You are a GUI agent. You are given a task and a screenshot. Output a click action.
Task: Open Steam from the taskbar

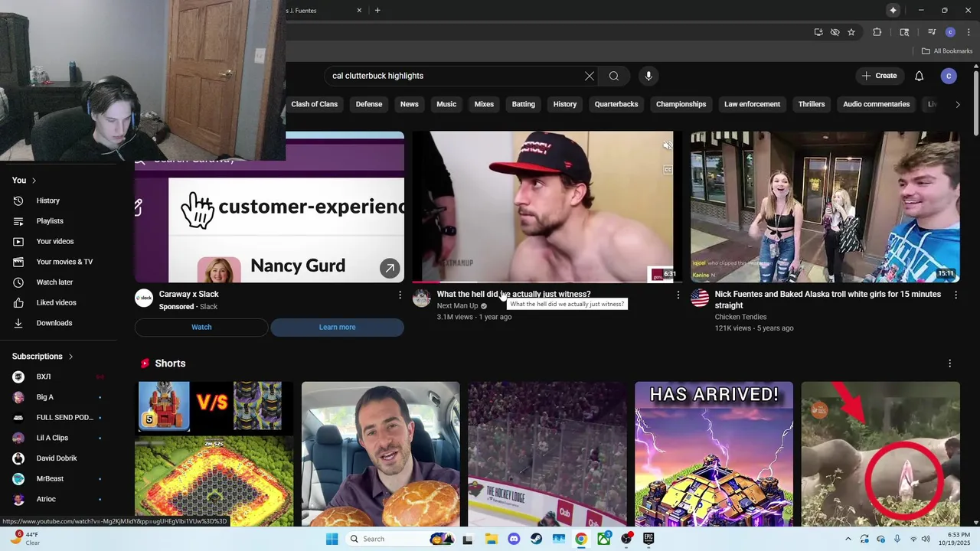tap(537, 539)
